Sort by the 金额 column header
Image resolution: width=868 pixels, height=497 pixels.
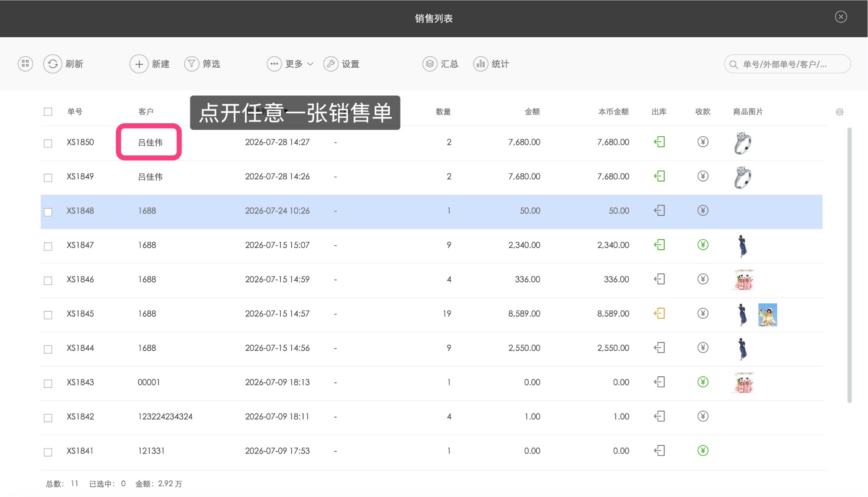tap(532, 112)
